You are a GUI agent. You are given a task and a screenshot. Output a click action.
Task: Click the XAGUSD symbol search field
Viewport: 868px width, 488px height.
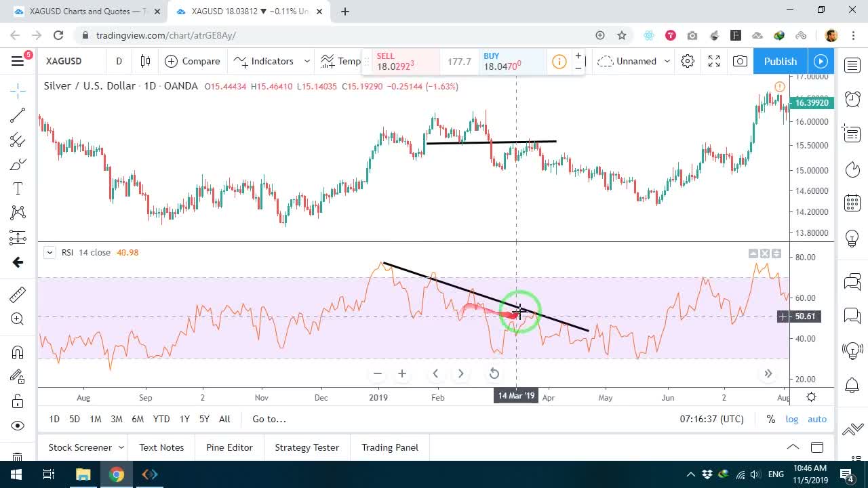click(x=71, y=61)
